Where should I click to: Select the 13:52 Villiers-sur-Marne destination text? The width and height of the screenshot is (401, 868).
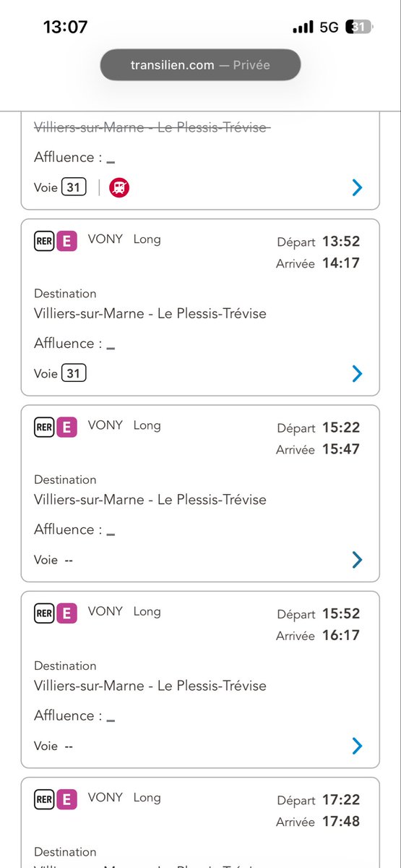[150, 314]
